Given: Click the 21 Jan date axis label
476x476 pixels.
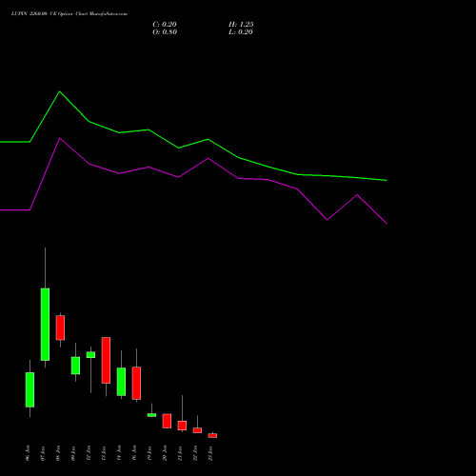Looking at the screenshot, I should click(x=180, y=453).
